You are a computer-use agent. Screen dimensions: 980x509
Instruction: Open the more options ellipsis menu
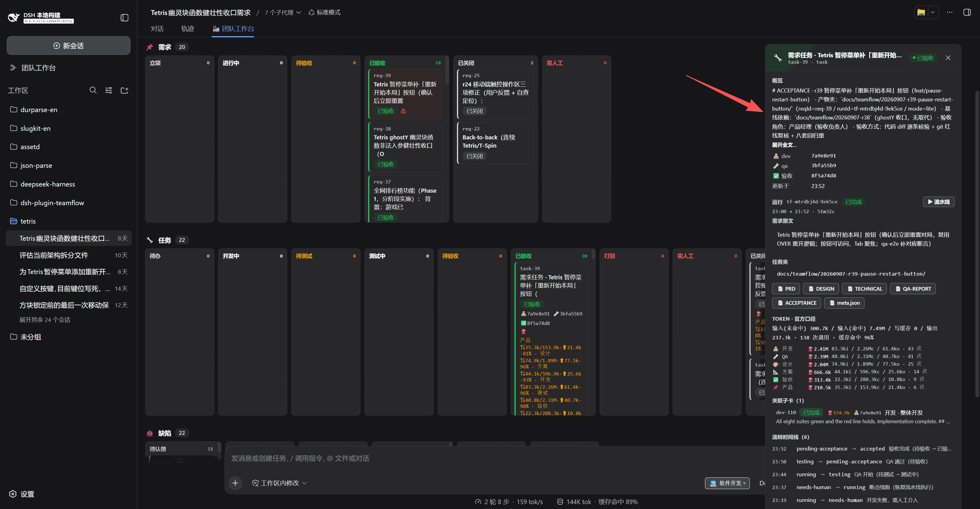point(950,12)
